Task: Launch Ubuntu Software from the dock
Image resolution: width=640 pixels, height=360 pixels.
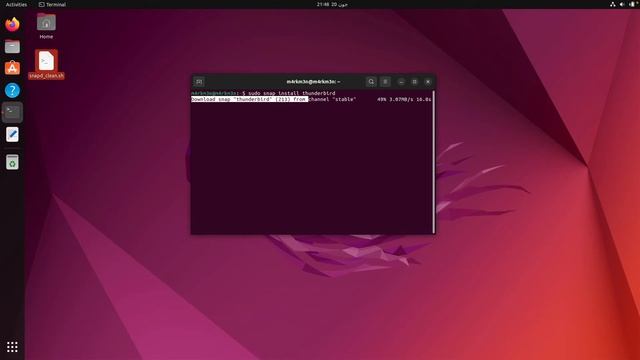Action: click(x=12, y=68)
